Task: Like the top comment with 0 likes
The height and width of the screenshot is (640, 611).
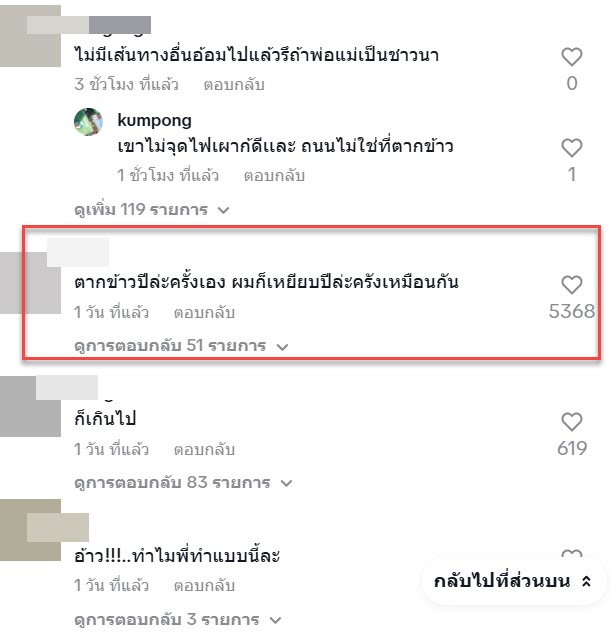Action: click(x=571, y=56)
